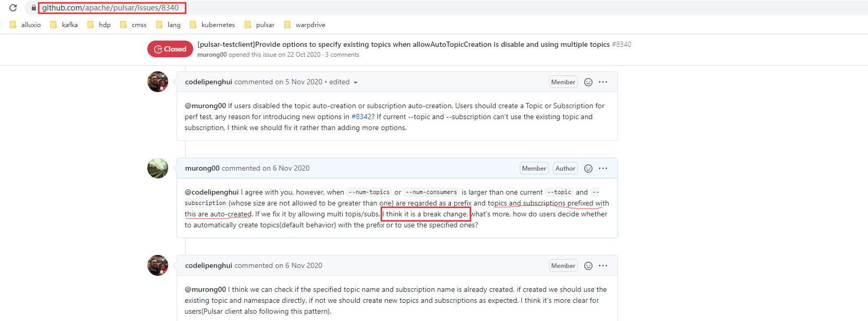Click @murong00 mention in last comment
The image size is (868, 321).
(205, 289)
